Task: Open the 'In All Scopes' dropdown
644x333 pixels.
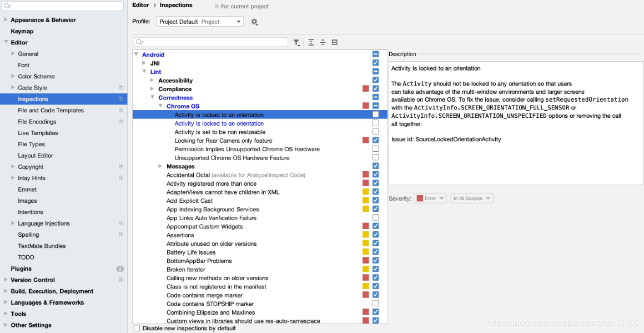Action: 471,198
